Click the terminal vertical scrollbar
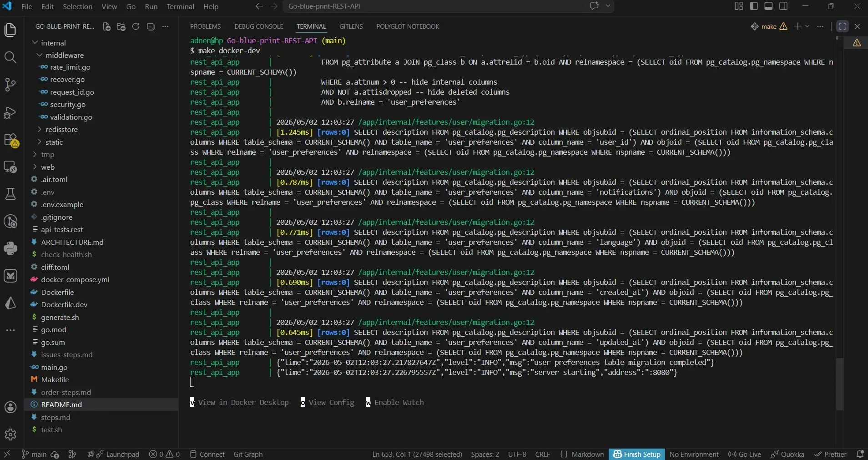Screen dimensions: 868x460 pyautogui.click(x=840, y=384)
